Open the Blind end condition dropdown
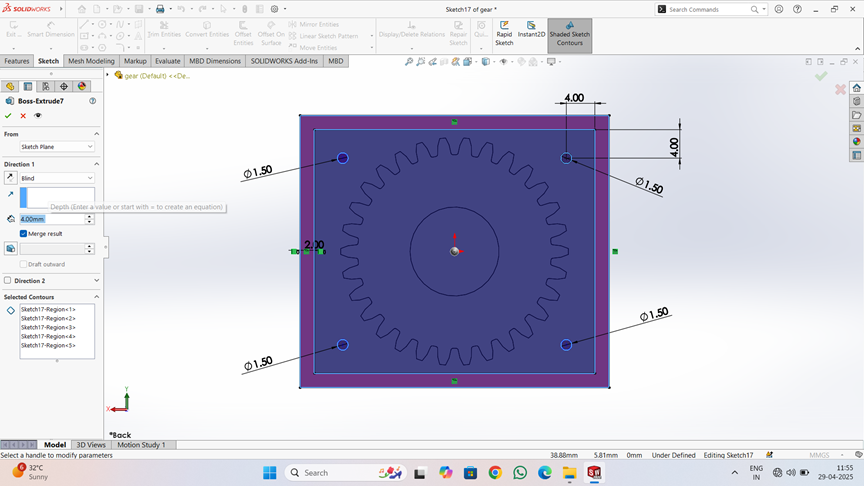The image size is (864, 486). click(x=57, y=178)
